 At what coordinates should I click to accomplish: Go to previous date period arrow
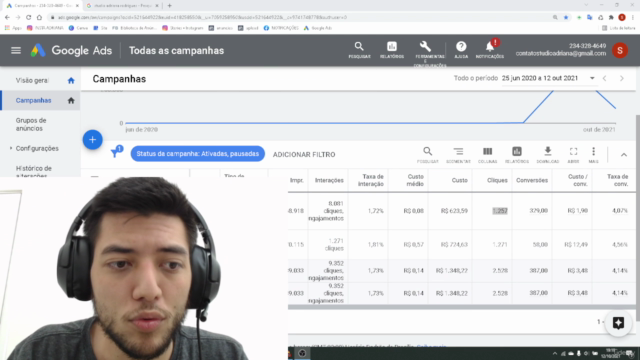[x=604, y=78]
